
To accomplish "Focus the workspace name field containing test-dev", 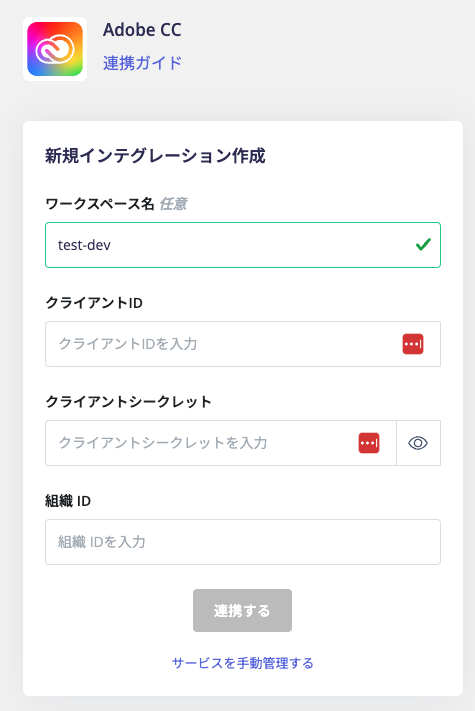I will click(243, 245).
